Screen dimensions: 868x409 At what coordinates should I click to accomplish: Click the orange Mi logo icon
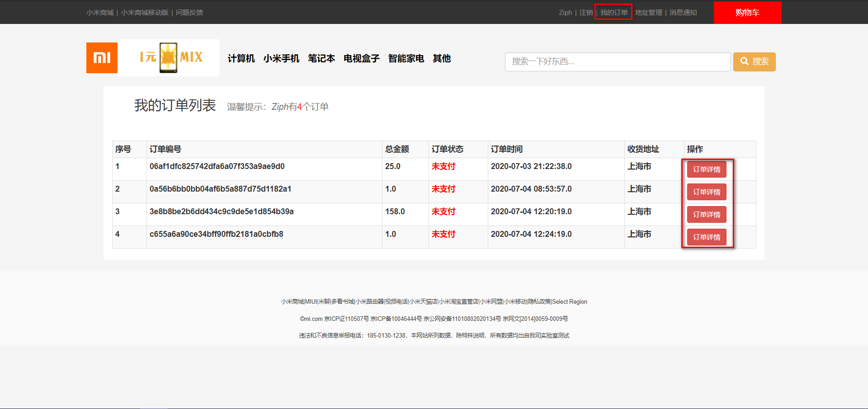(x=102, y=58)
